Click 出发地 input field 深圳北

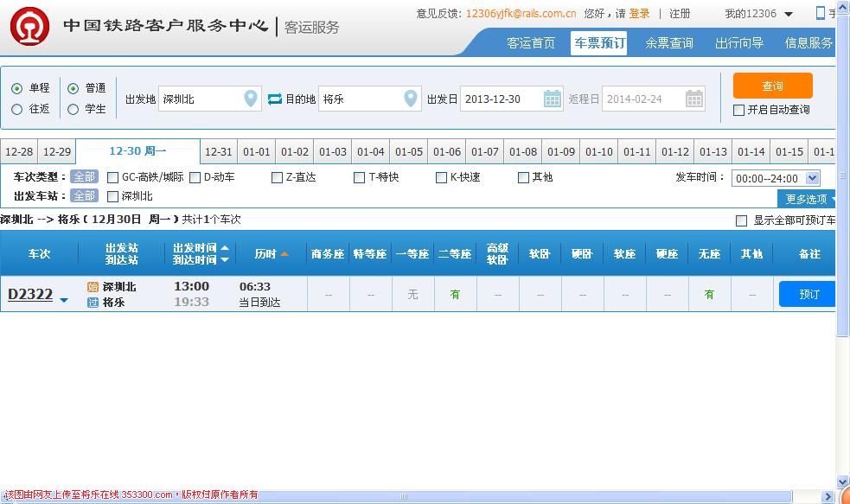click(x=210, y=99)
